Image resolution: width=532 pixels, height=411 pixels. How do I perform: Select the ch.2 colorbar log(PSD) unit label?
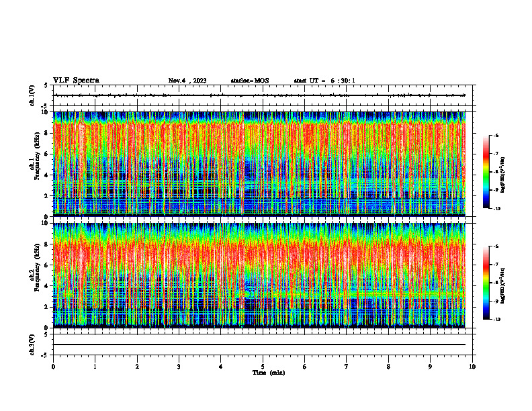(x=503, y=285)
